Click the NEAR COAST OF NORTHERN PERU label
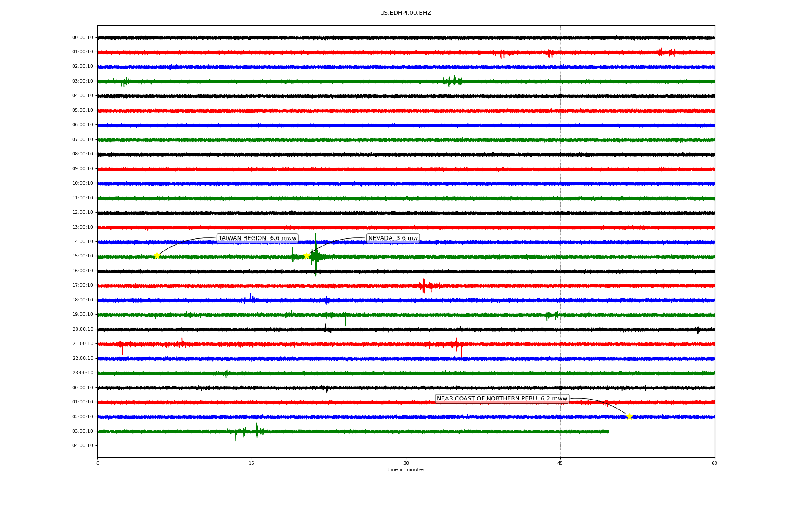This screenshot has width=812, height=508. [502, 399]
